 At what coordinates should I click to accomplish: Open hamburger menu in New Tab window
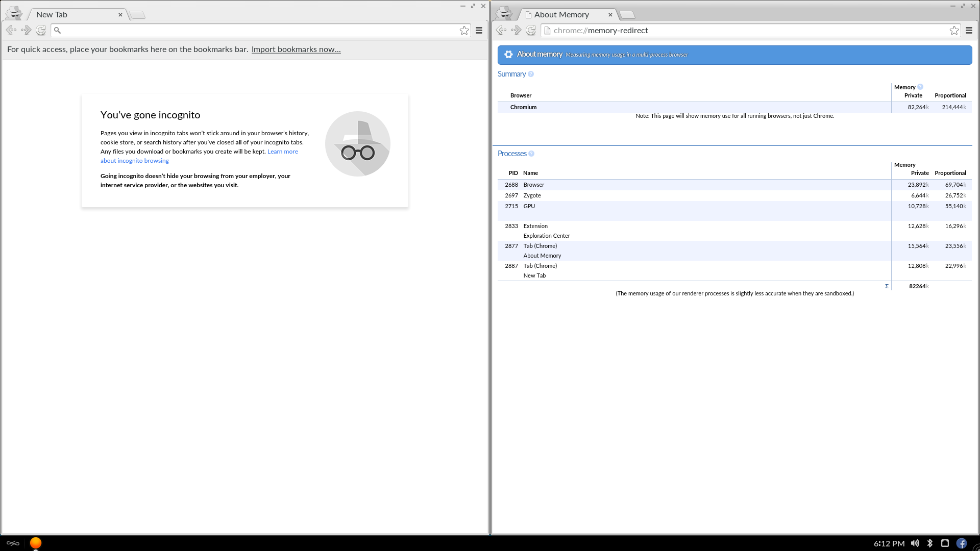479,30
